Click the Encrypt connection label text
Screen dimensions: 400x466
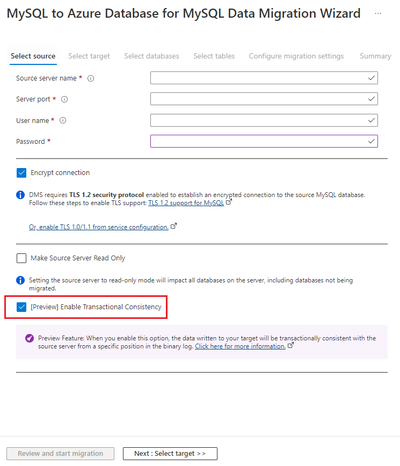(60, 173)
